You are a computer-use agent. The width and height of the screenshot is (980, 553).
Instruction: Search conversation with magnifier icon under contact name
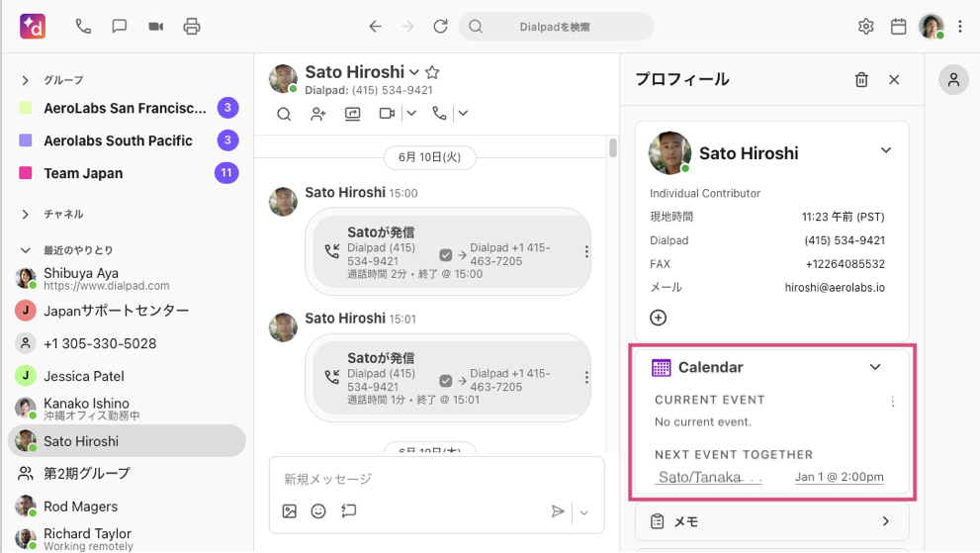[284, 114]
